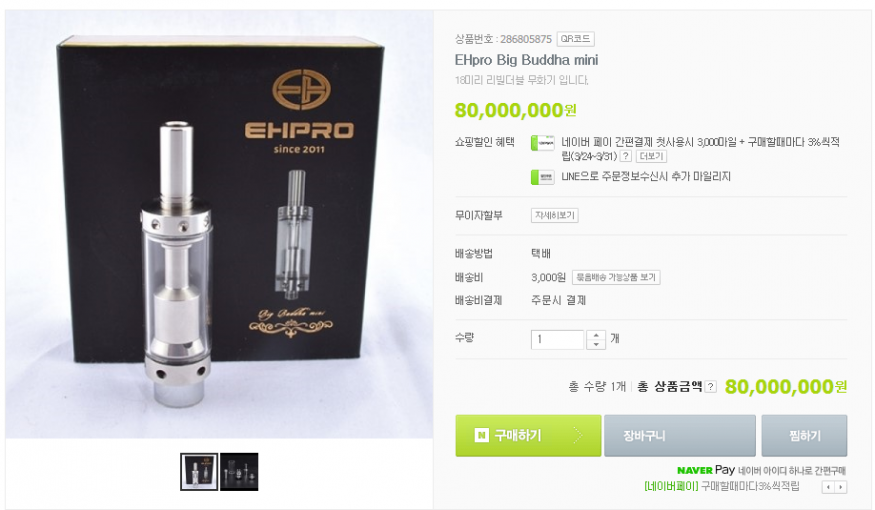Viewport: 875px width, 510px height.
Task: Open the question mark help next to 적립 dates
Action: pyautogui.click(x=626, y=156)
